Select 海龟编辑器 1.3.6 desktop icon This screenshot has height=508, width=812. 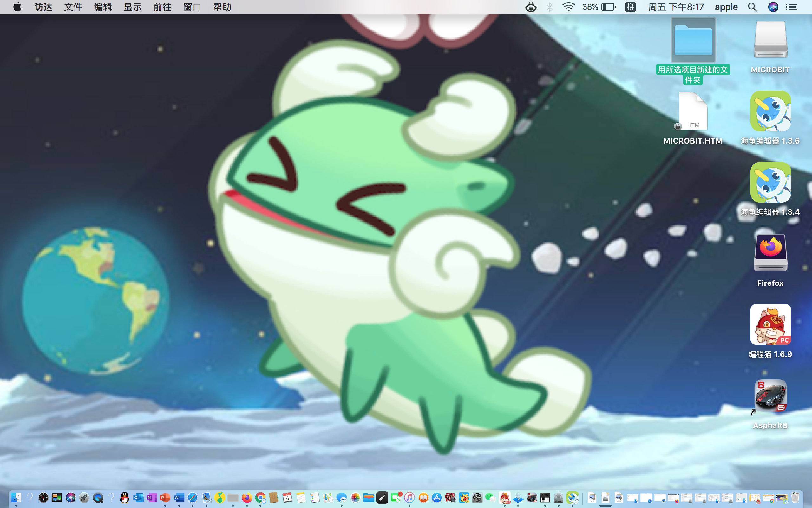[x=770, y=111]
